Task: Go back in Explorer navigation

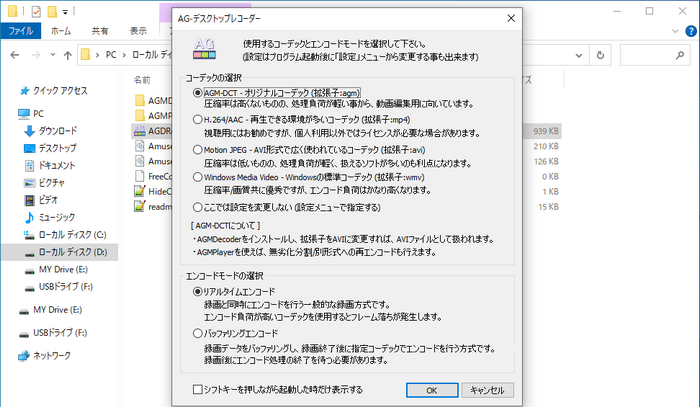Action: coord(15,55)
